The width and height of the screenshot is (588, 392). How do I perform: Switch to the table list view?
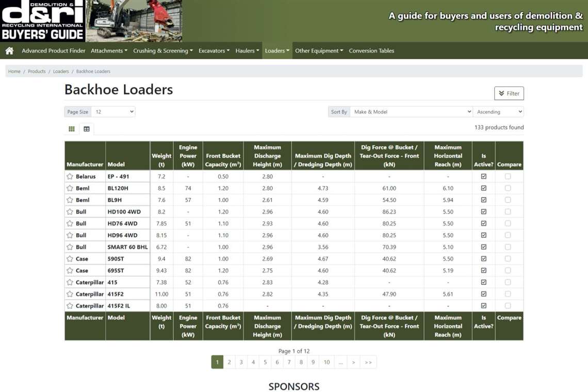87,129
